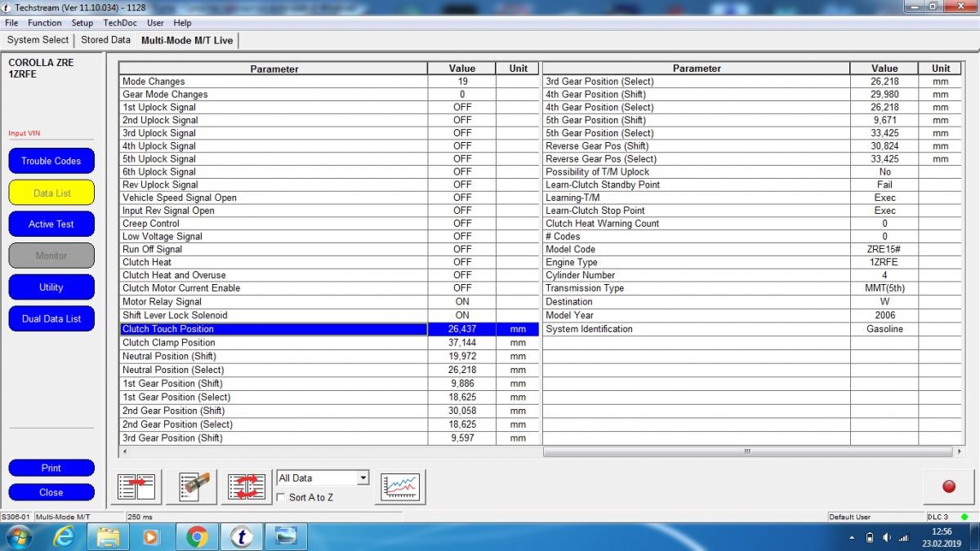This screenshot has height=551, width=980.
Task: Click the left table's Value column header
Action: [461, 69]
